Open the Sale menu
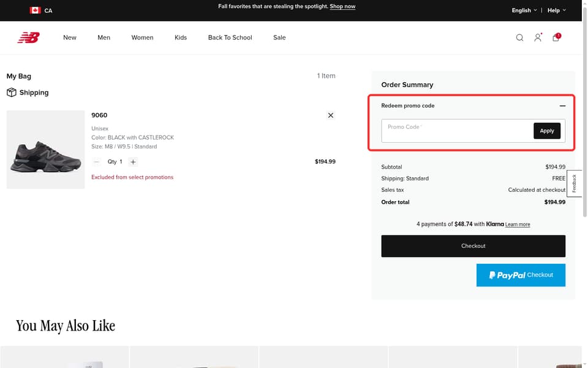Viewport: 588px width, 368px height. (279, 37)
